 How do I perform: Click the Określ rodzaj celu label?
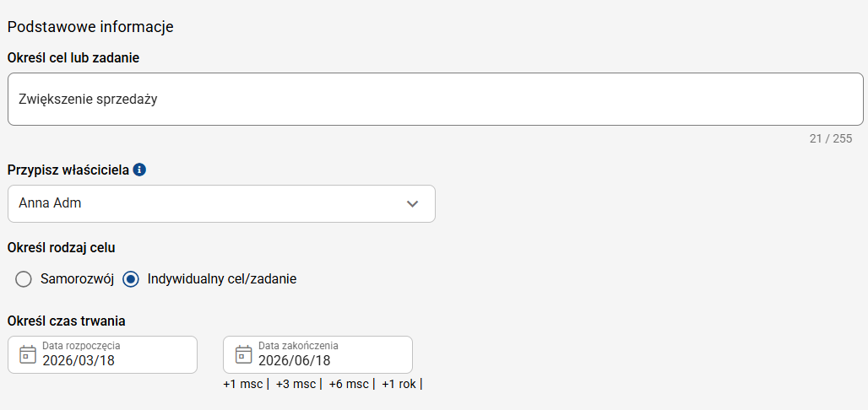(62, 248)
